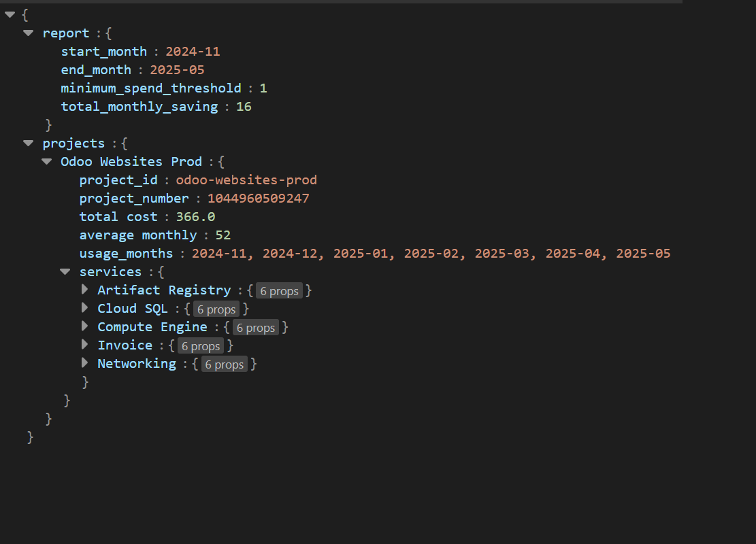Click the Compute Engine 6 props badge
Image resolution: width=756 pixels, height=544 pixels.
point(255,328)
